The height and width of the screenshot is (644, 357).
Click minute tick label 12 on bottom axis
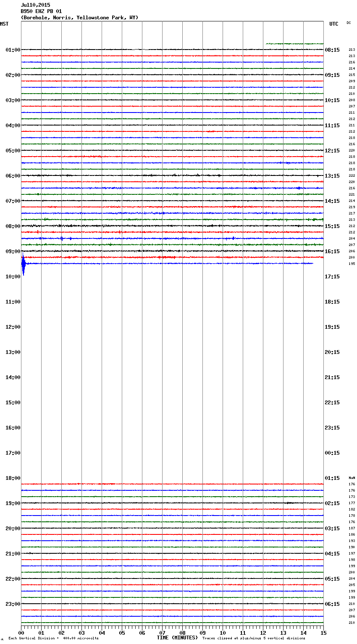pos(263,633)
